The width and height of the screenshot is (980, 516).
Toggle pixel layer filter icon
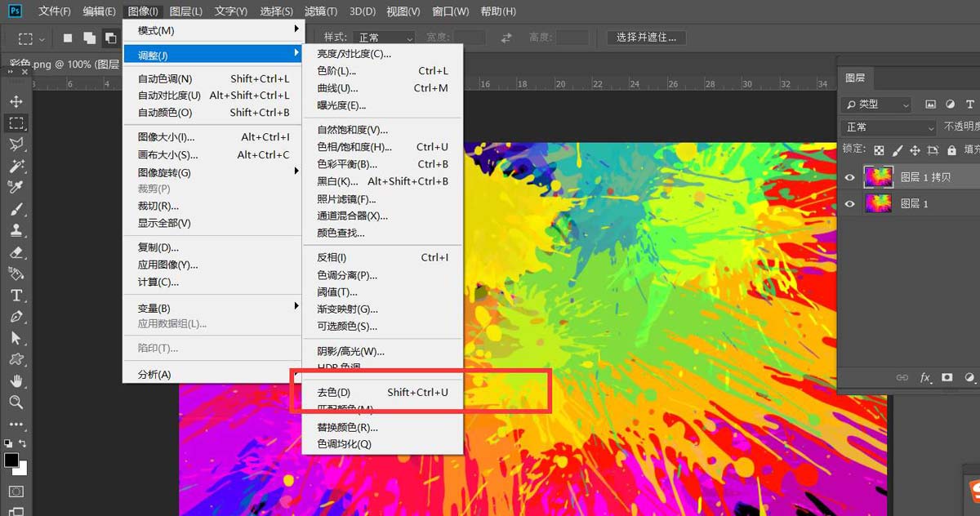coord(930,105)
